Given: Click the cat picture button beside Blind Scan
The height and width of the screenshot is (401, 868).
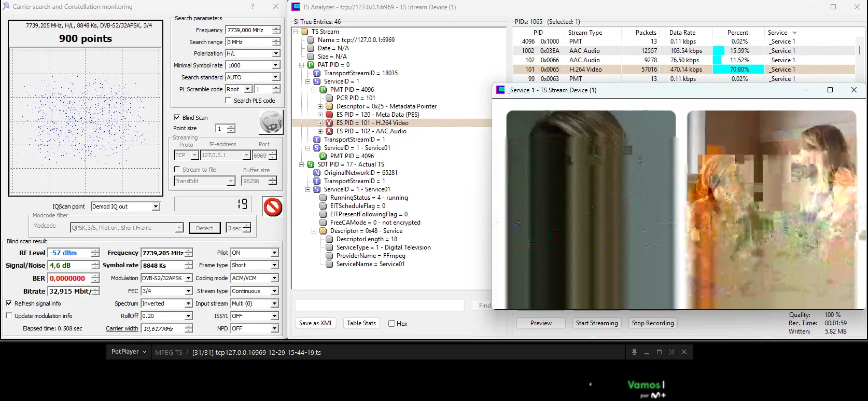Looking at the screenshot, I should [x=271, y=123].
